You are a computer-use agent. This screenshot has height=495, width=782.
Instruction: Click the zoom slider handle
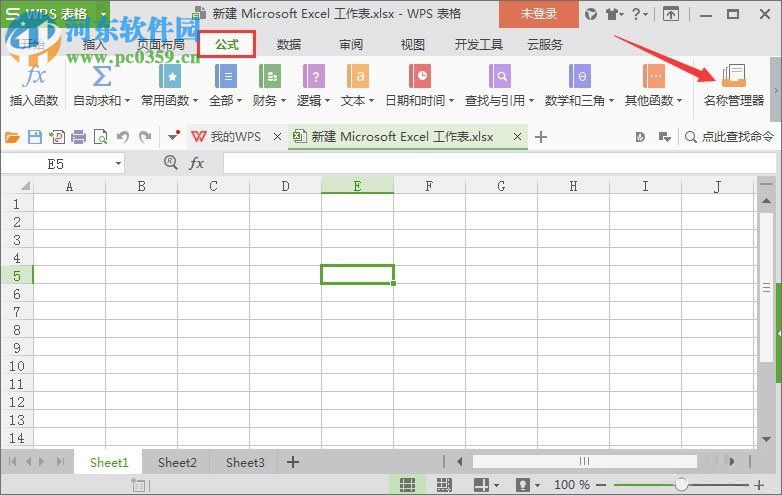[x=681, y=484]
